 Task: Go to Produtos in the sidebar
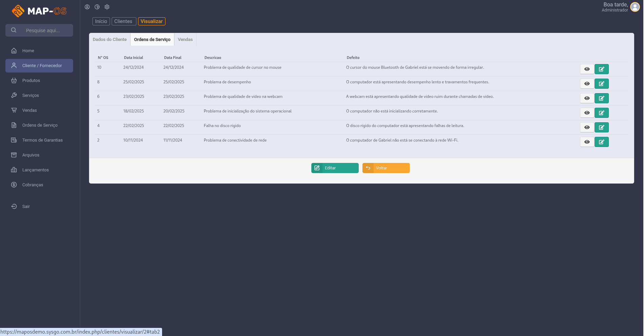click(39, 81)
